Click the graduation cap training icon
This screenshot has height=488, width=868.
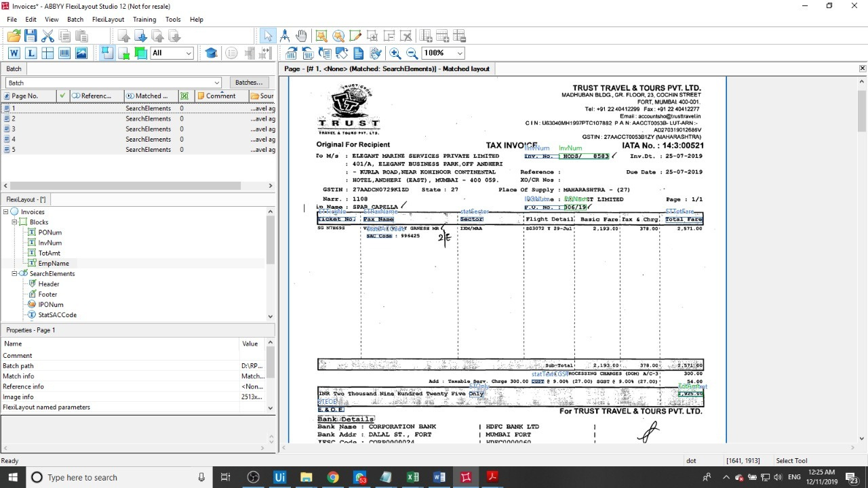coord(211,53)
